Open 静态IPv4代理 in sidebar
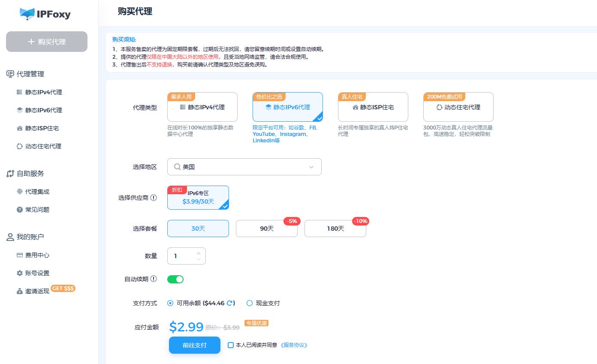This screenshot has height=364, width=597. 44,92
